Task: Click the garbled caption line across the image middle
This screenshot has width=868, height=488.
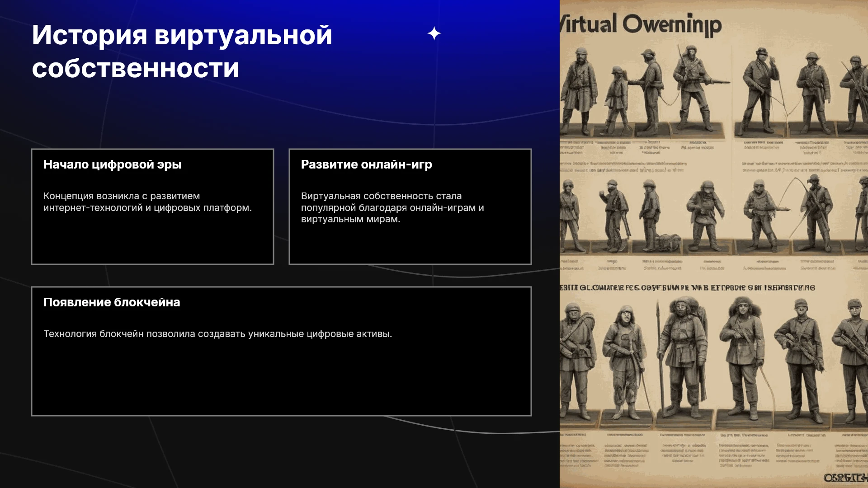Action: [688, 288]
